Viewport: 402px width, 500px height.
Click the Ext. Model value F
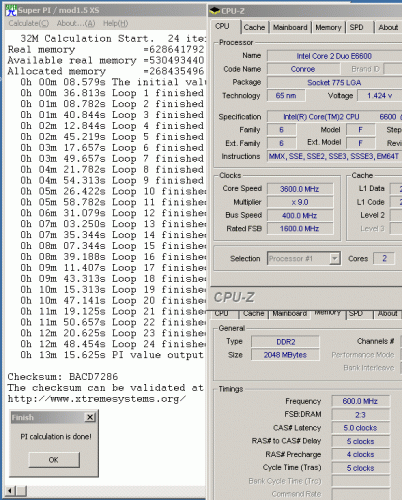tap(360, 143)
